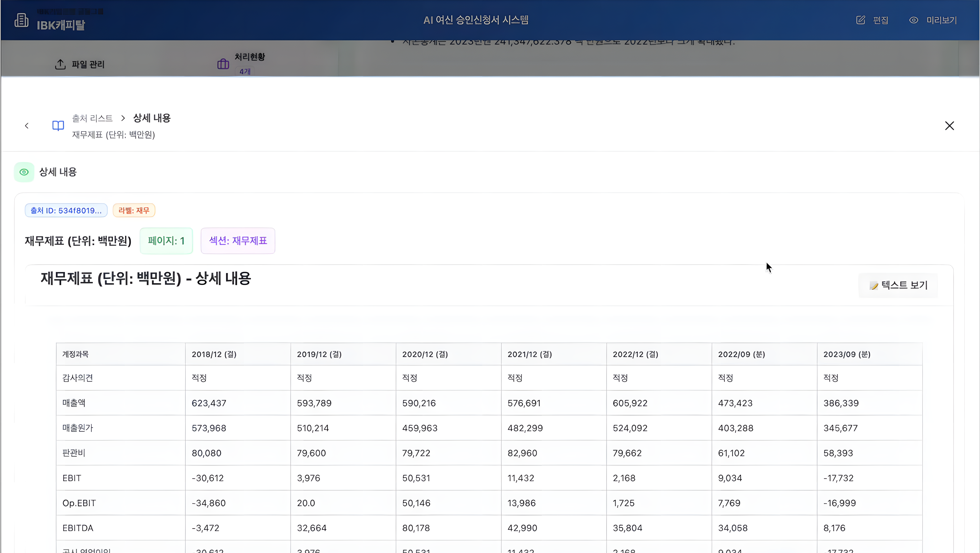This screenshot has width=980, height=553.
Task: Click the 파일 관리 upload icon
Action: point(60,64)
